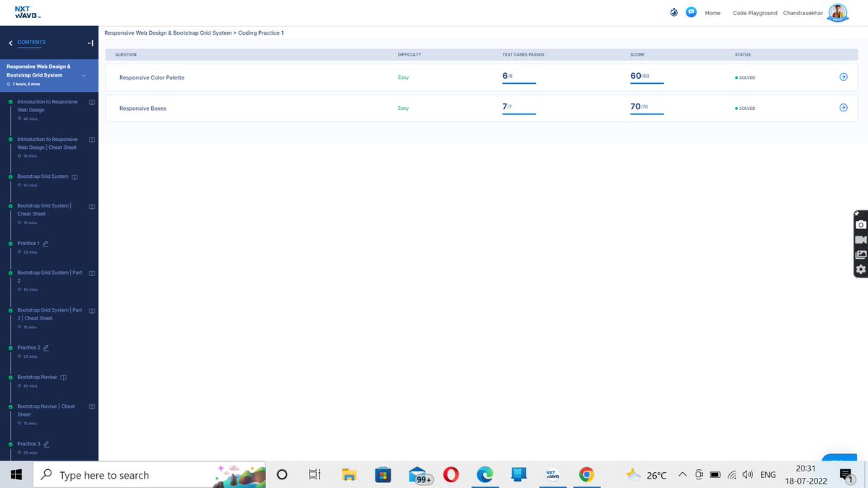This screenshot has height=488, width=868.
Task: Click the blue Help chat bubble
Action: (839, 458)
